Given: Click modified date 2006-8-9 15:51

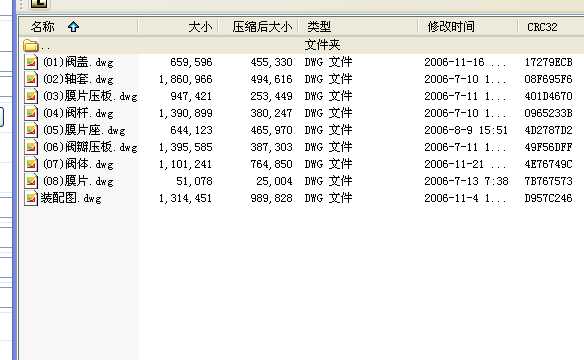Looking at the screenshot, I should point(466,130).
